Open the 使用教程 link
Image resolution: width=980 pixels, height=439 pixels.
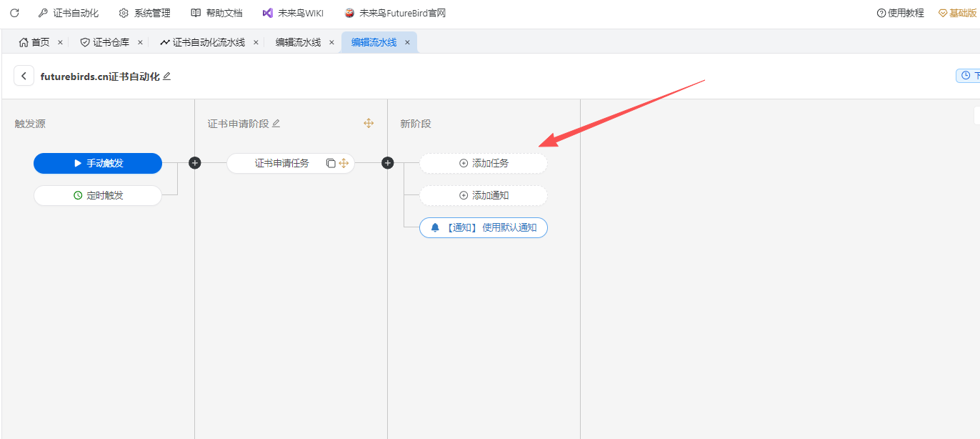click(900, 13)
